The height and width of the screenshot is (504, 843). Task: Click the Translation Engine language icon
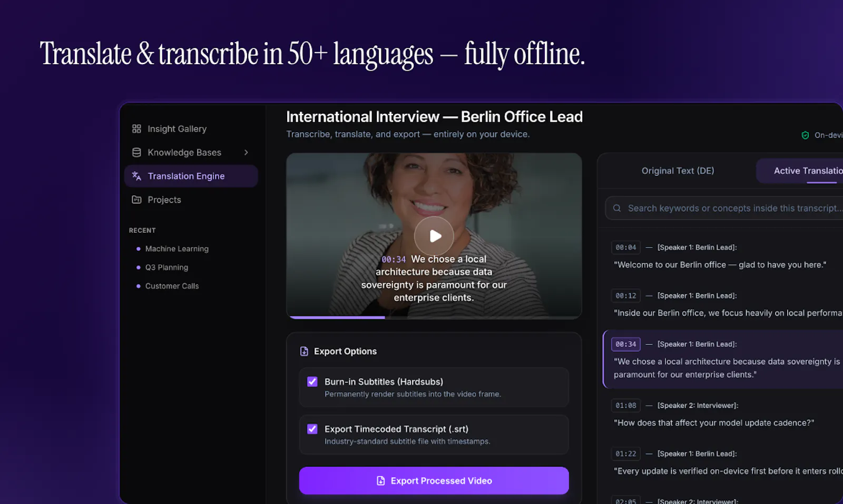click(x=136, y=176)
